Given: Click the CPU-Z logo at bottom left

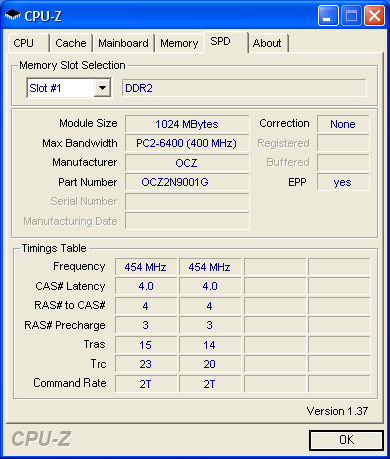Looking at the screenshot, I should pyautogui.click(x=41, y=439).
